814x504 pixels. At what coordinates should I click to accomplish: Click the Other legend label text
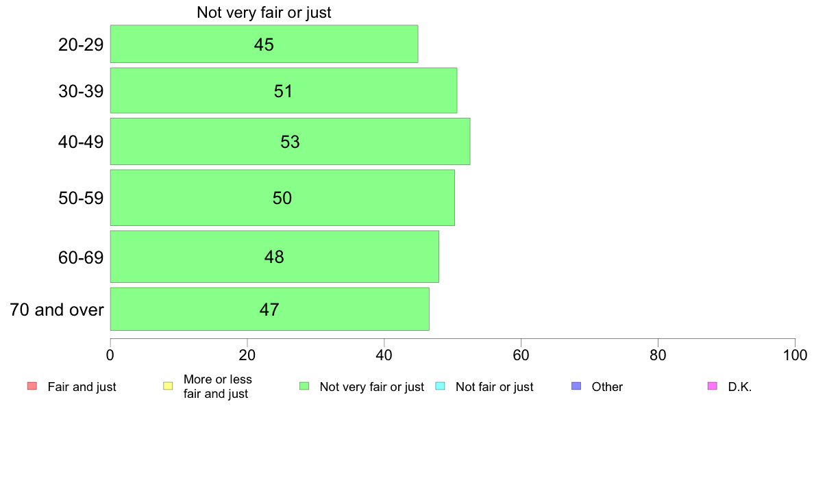(607, 387)
